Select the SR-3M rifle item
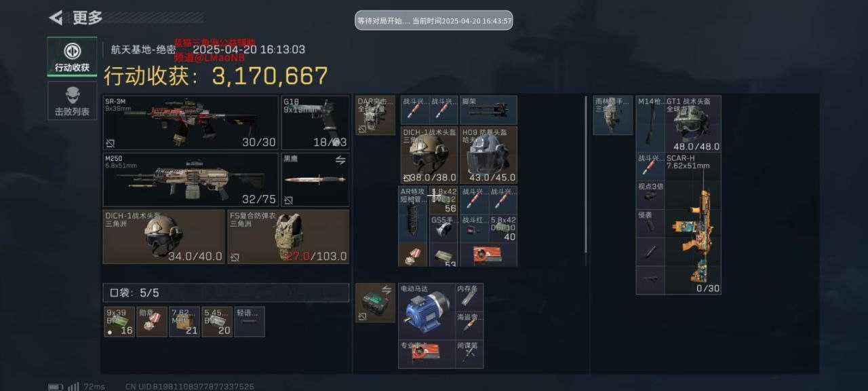This screenshot has height=391, width=868. (191, 122)
